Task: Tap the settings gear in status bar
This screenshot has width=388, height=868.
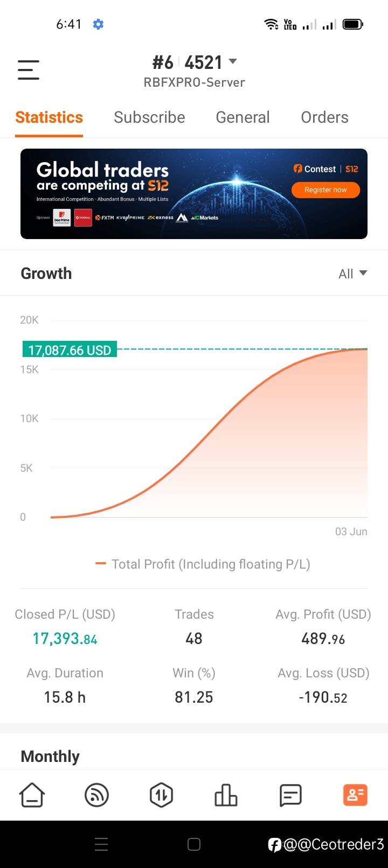Action: point(98,24)
